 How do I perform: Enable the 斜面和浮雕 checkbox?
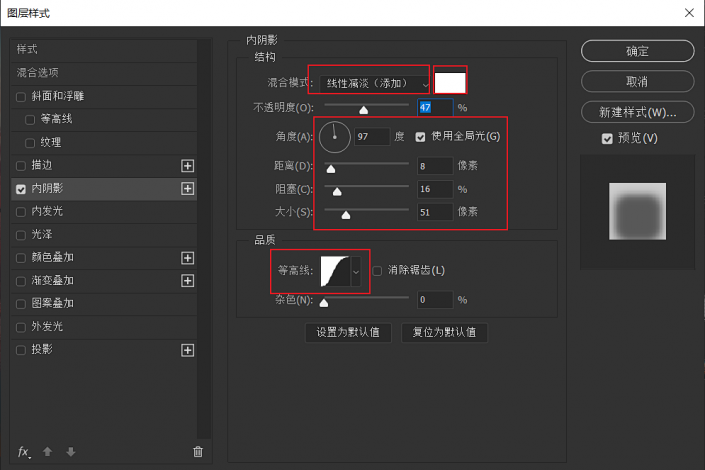click(x=21, y=97)
